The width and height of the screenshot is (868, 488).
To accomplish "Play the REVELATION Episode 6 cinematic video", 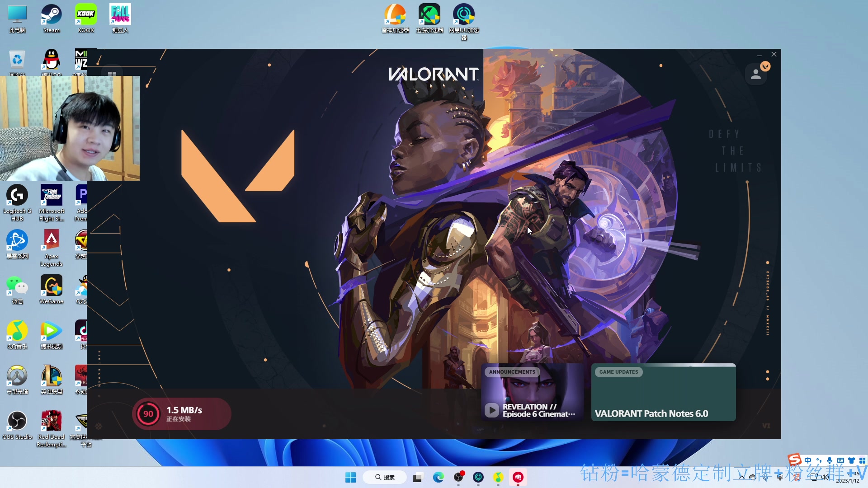I will tap(492, 410).
